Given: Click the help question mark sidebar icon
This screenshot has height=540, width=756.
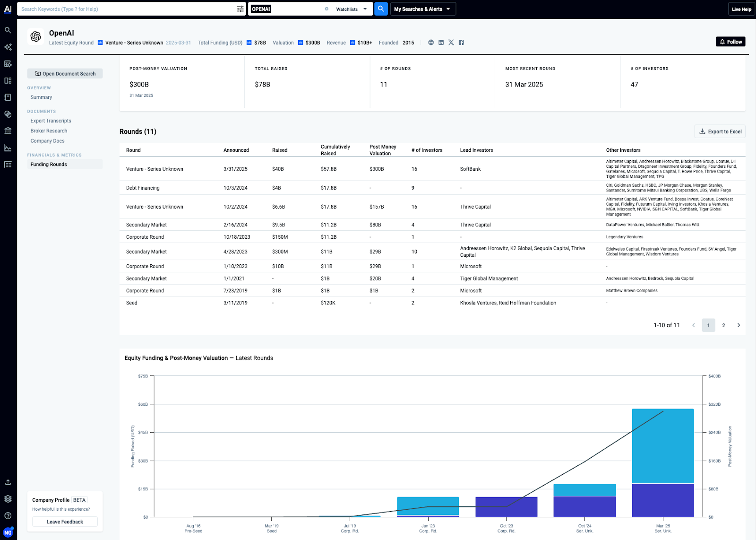Looking at the screenshot, I should point(8,516).
